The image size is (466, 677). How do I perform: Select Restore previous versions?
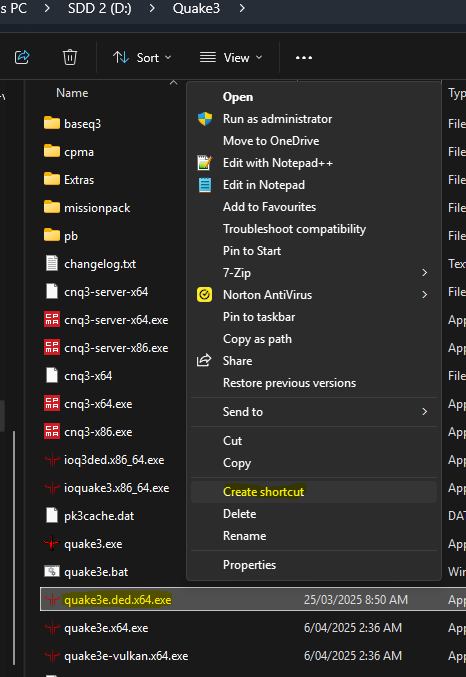tap(289, 383)
